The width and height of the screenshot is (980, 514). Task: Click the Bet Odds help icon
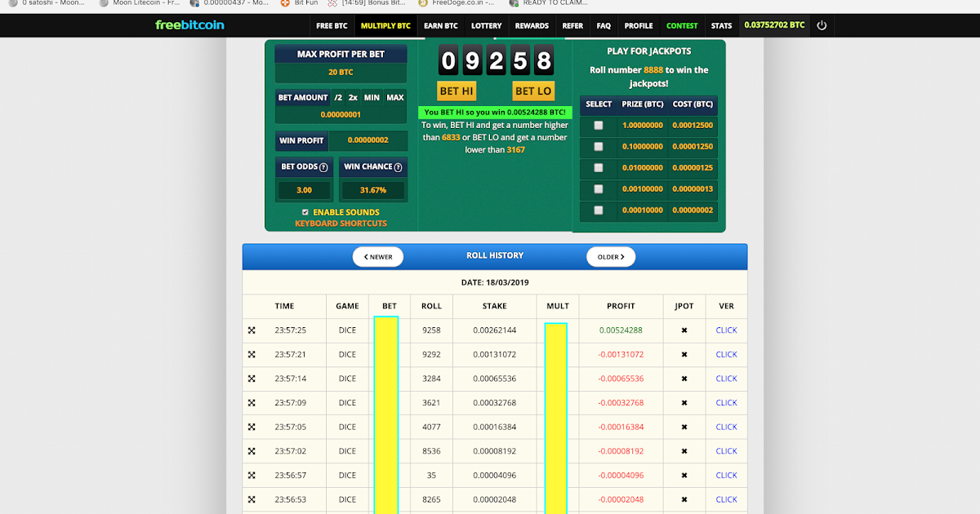pos(323,167)
